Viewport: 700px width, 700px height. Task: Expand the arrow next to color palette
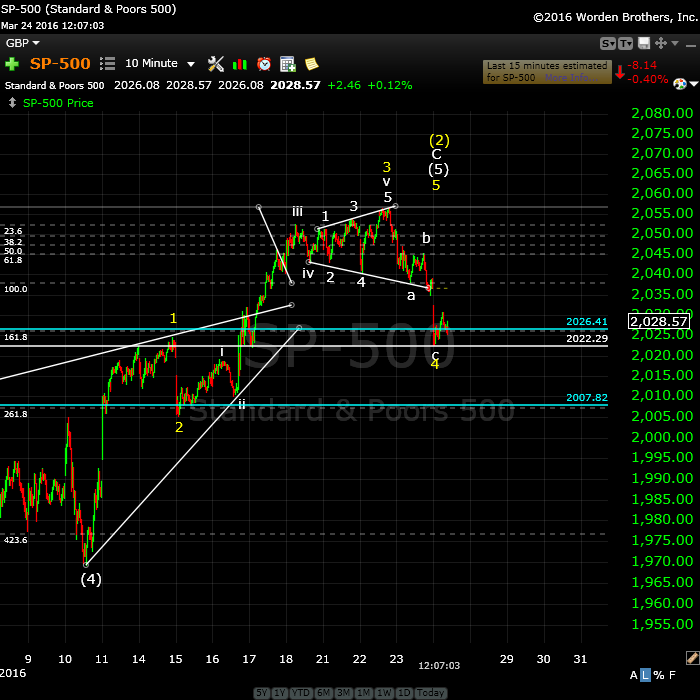(693, 84)
